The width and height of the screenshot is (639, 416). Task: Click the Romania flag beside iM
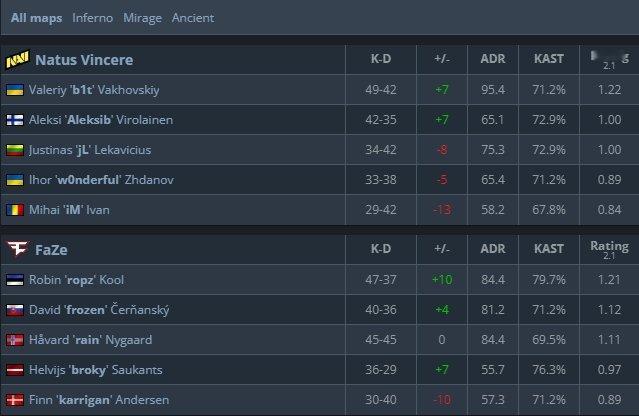15,210
